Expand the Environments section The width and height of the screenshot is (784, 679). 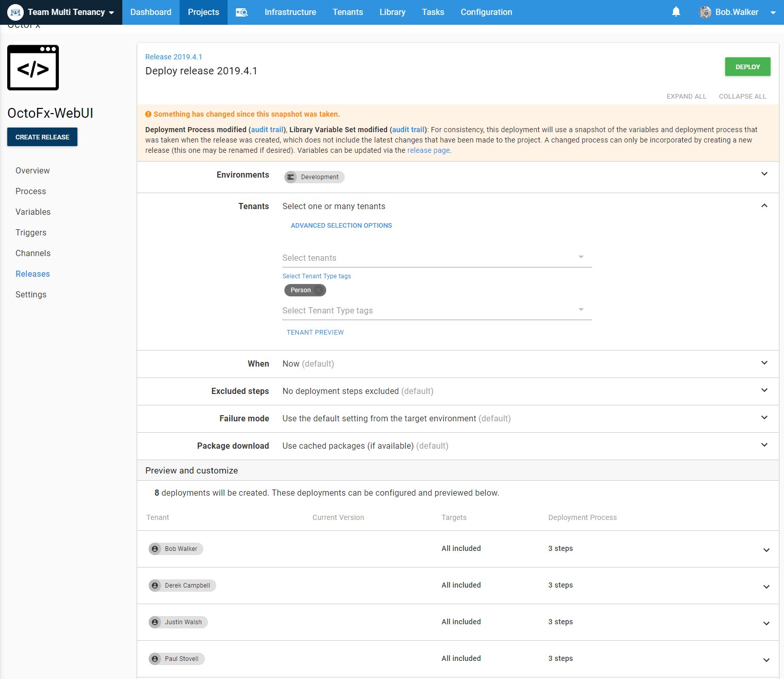click(x=764, y=174)
